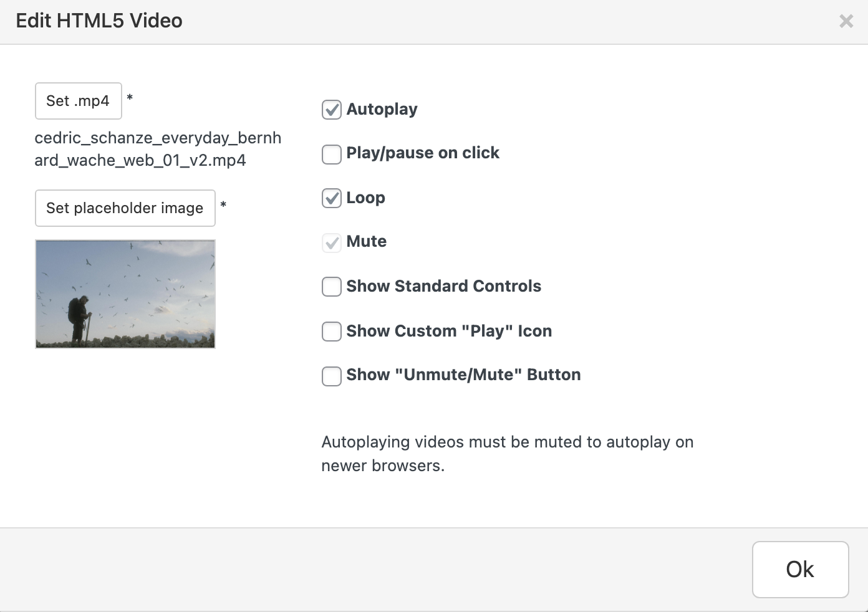This screenshot has height=612, width=868.
Task: Confirm the dialog with the Ok button
Action: [800, 569]
